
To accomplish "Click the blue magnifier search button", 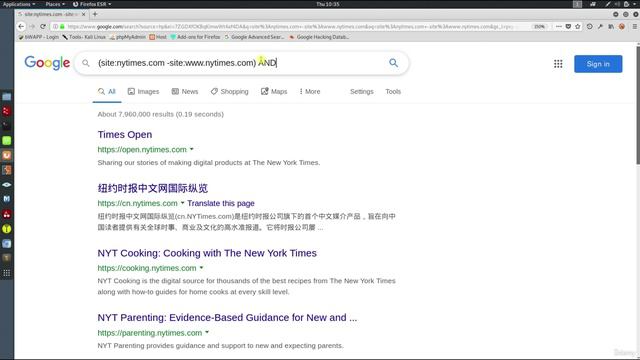I will (x=393, y=63).
